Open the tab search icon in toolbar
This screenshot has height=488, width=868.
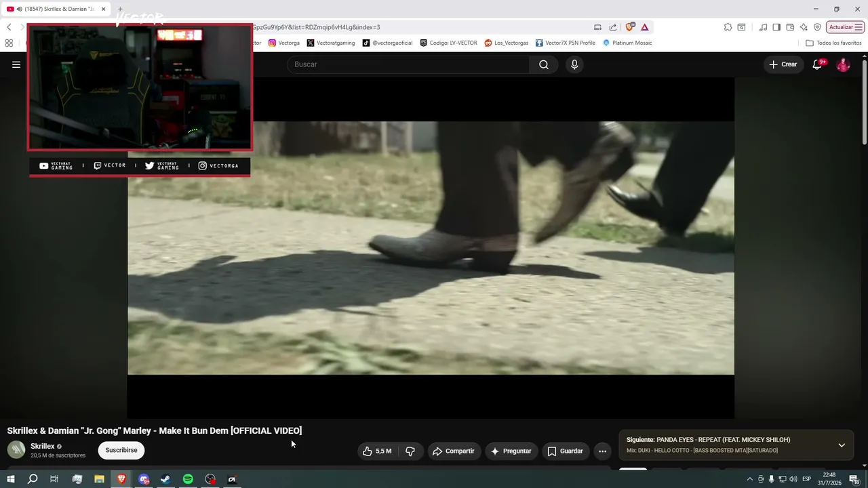(x=741, y=27)
